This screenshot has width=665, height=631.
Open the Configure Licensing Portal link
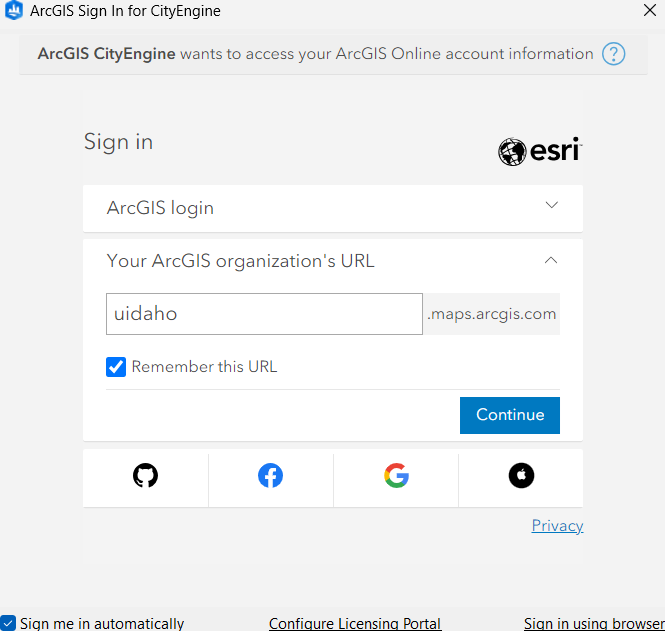click(355, 623)
